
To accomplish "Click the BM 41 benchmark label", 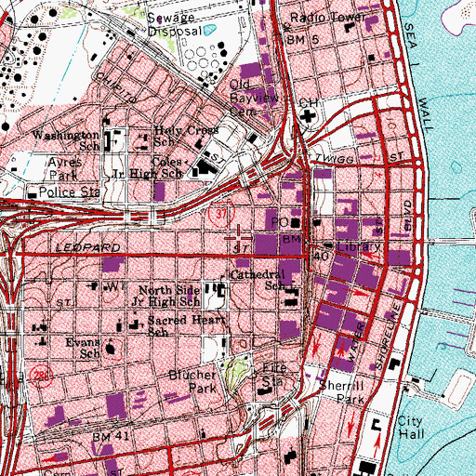I will (x=111, y=437).
